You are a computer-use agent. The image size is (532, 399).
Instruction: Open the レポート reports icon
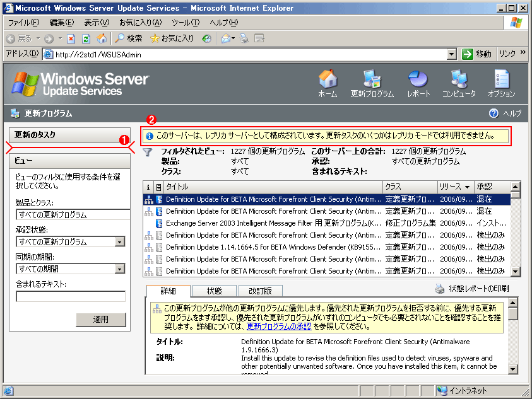click(418, 83)
